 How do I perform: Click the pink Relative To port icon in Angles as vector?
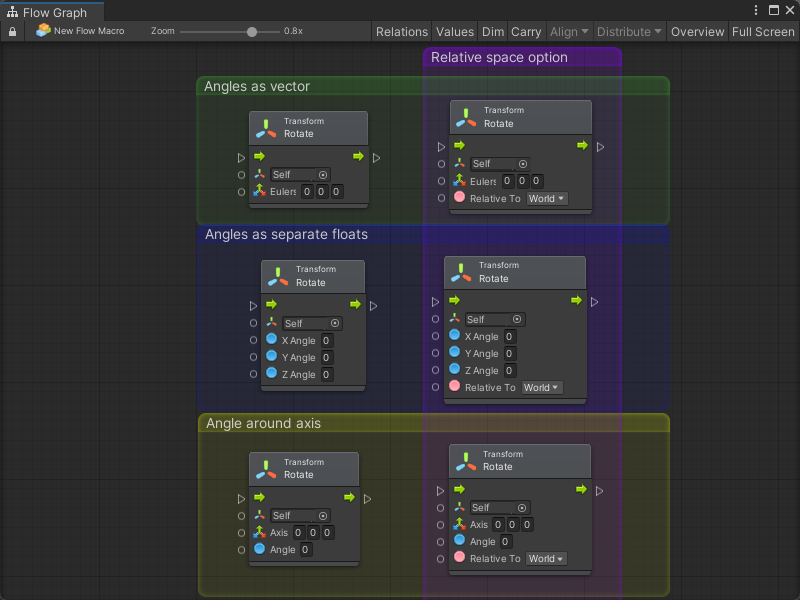(459, 198)
